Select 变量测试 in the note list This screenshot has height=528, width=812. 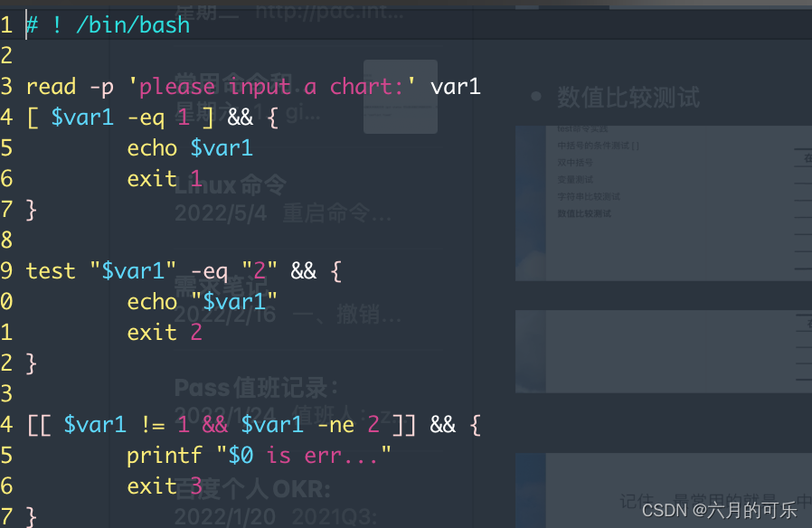click(x=575, y=179)
